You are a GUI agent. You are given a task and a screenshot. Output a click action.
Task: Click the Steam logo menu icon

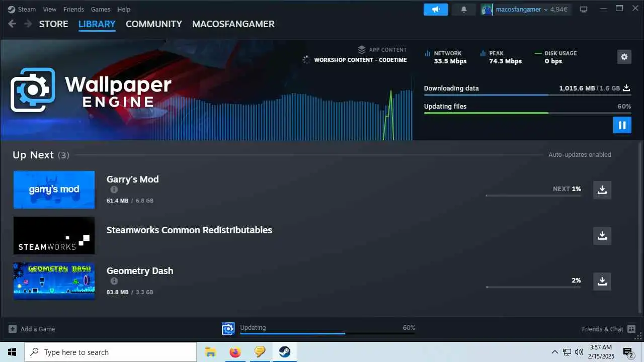(x=12, y=9)
